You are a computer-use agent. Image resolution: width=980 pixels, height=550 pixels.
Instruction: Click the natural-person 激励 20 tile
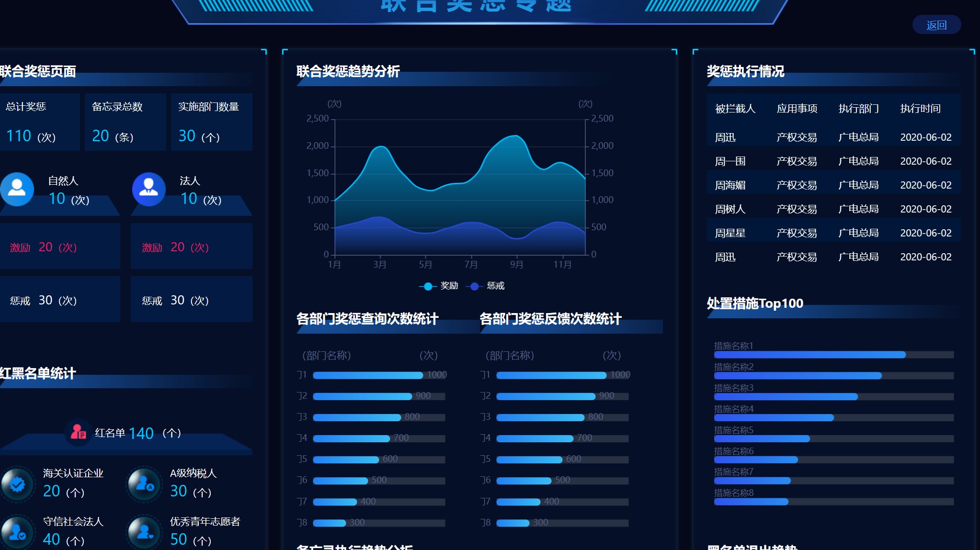[60, 247]
